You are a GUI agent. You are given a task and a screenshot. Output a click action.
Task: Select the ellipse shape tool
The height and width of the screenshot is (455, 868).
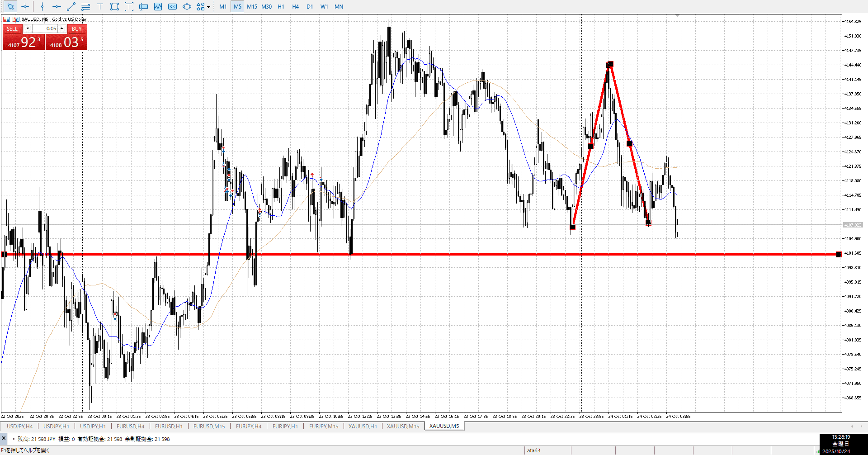(x=187, y=7)
